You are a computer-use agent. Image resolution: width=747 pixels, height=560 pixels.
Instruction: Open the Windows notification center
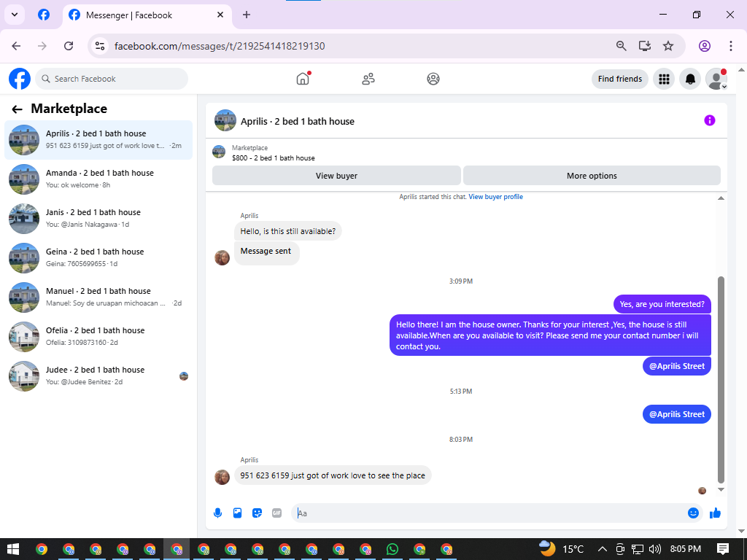pyautogui.click(x=723, y=549)
